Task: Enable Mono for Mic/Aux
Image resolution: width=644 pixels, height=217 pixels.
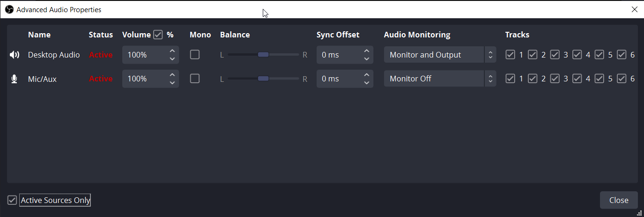Action: [x=195, y=79]
